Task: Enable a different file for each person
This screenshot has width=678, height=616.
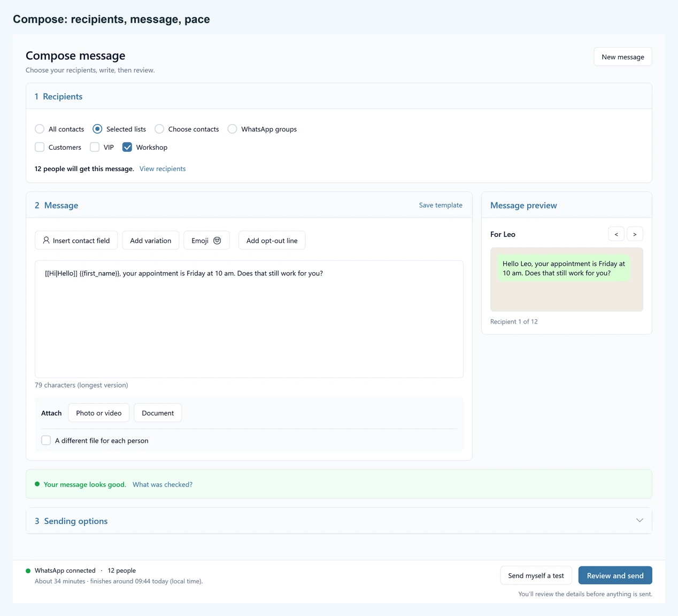Action: pos(46,440)
